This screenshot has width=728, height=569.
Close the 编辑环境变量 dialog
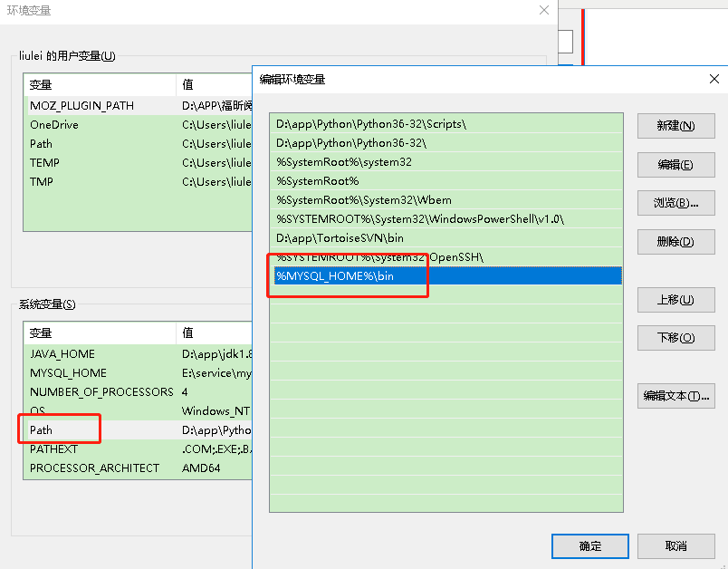pos(714,79)
